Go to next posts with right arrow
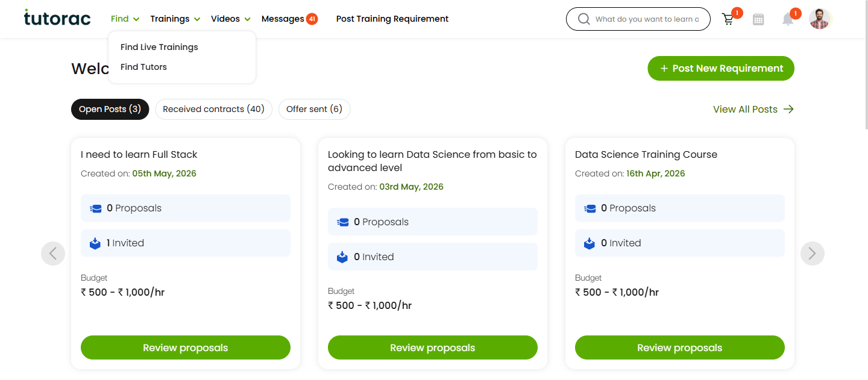This screenshot has width=868, height=380. pyautogui.click(x=813, y=254)
